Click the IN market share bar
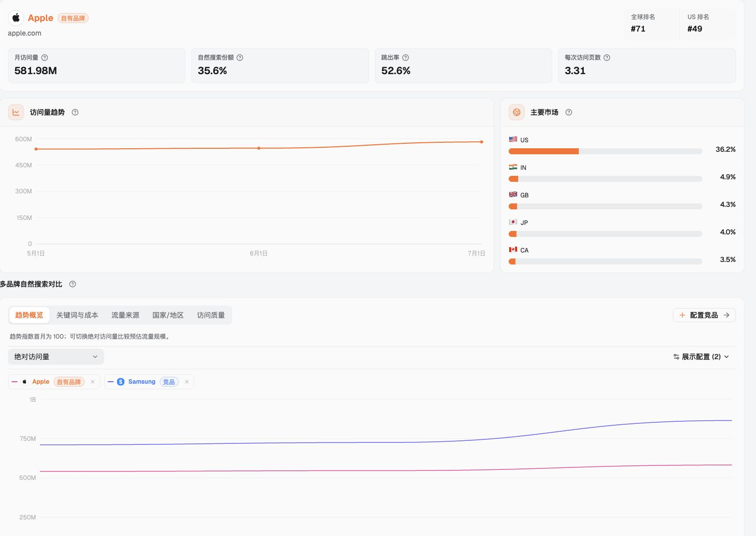 [605, 179]
